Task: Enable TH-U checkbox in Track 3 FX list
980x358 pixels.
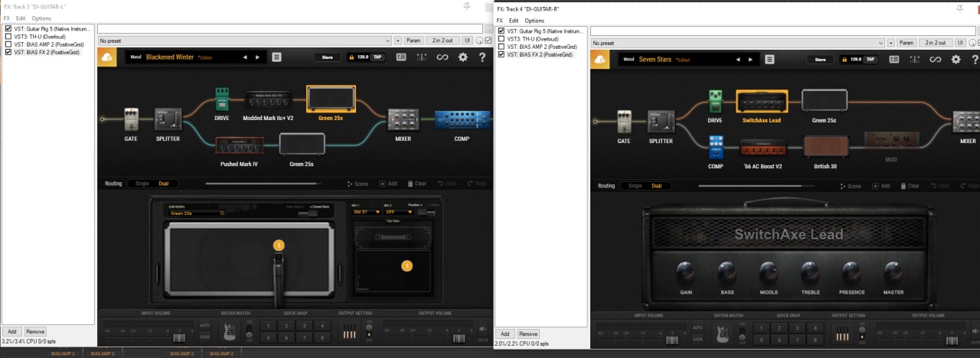Action: click(8, 36)
